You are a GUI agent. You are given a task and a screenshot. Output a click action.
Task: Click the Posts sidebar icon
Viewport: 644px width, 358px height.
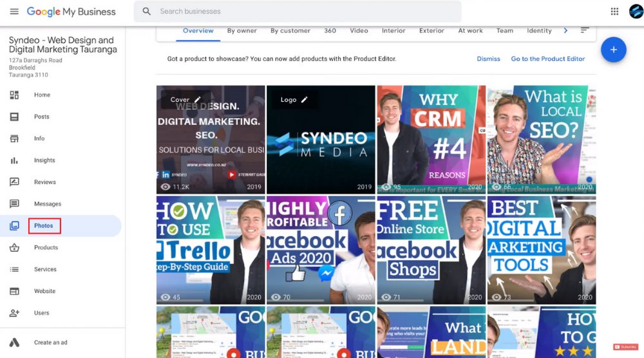click(x=14, y=117)
